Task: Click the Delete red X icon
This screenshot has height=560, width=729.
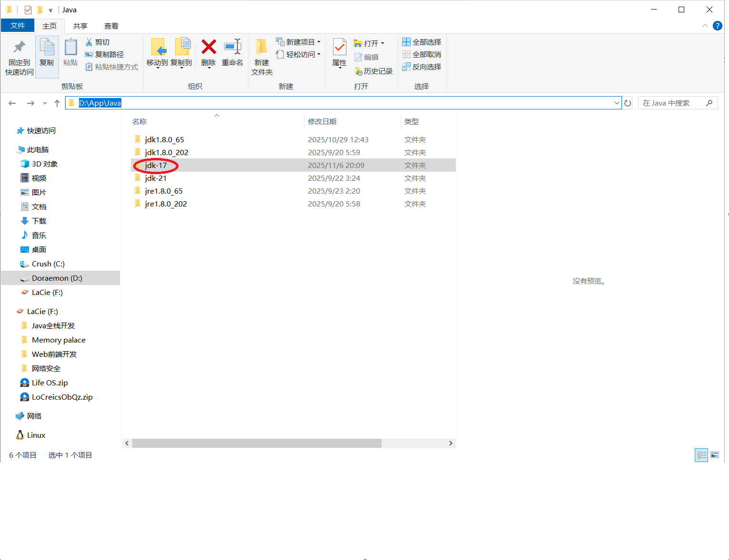Action: tap(208, 48)
